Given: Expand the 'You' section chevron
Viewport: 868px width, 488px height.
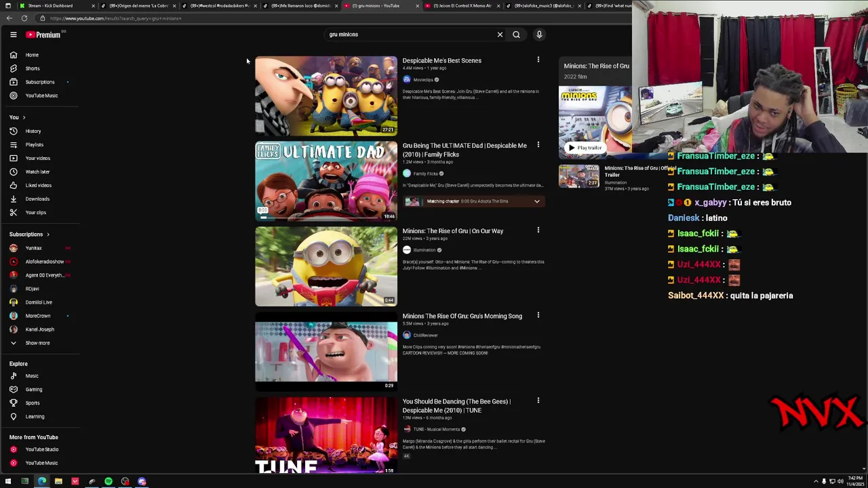Looking at the screenshot, I should tap(24, 117).
